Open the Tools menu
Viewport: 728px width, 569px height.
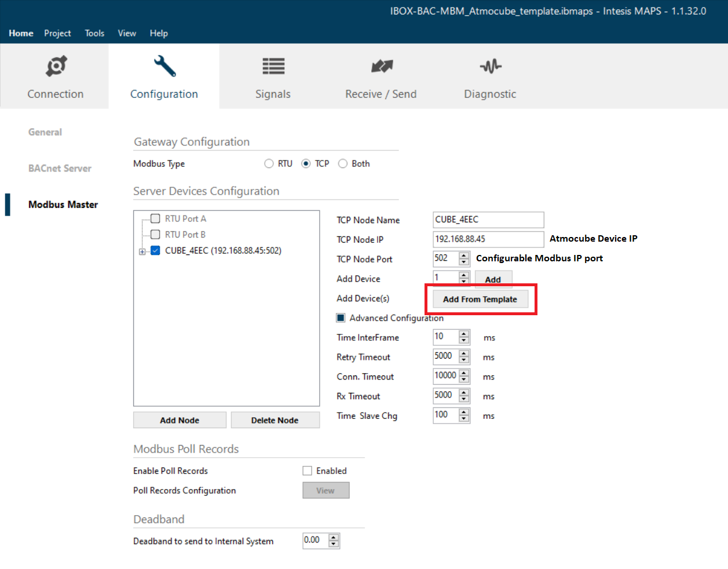click(x=94, y=33)
